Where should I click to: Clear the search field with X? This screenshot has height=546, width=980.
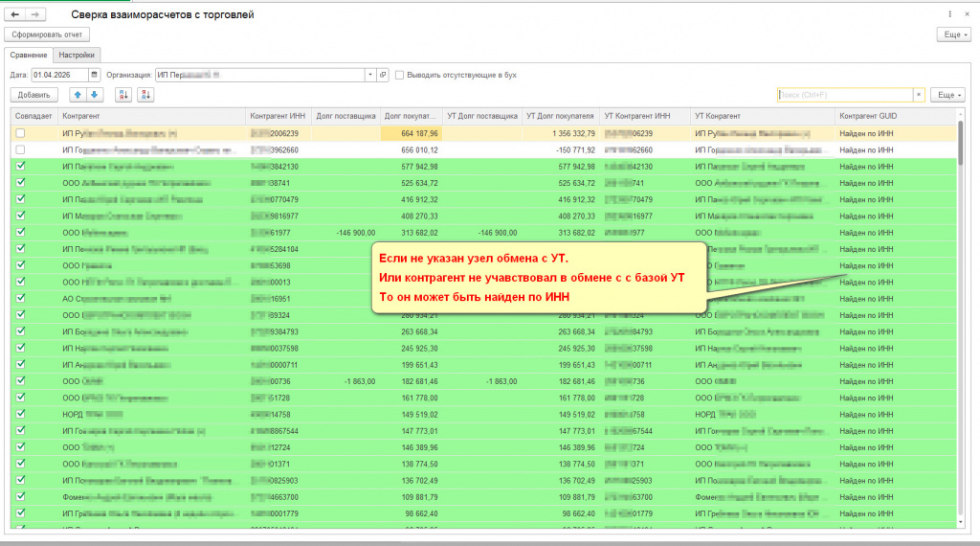(919, 95)
